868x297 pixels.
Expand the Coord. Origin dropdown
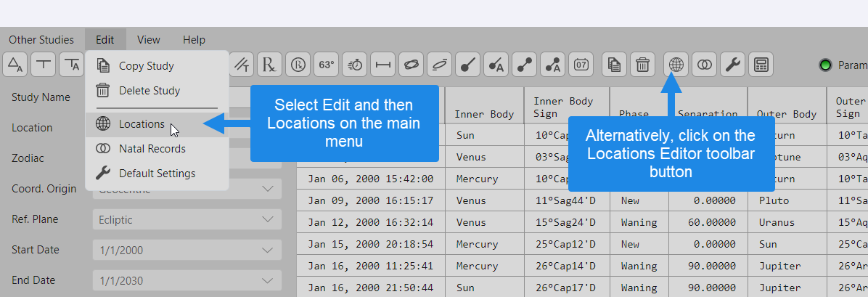point(269,189)
